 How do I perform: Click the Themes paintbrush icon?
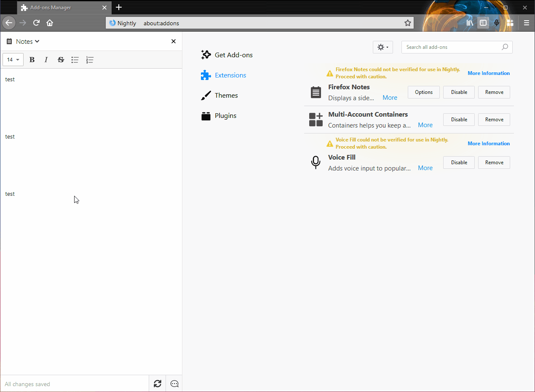click(x=206, y=96)
